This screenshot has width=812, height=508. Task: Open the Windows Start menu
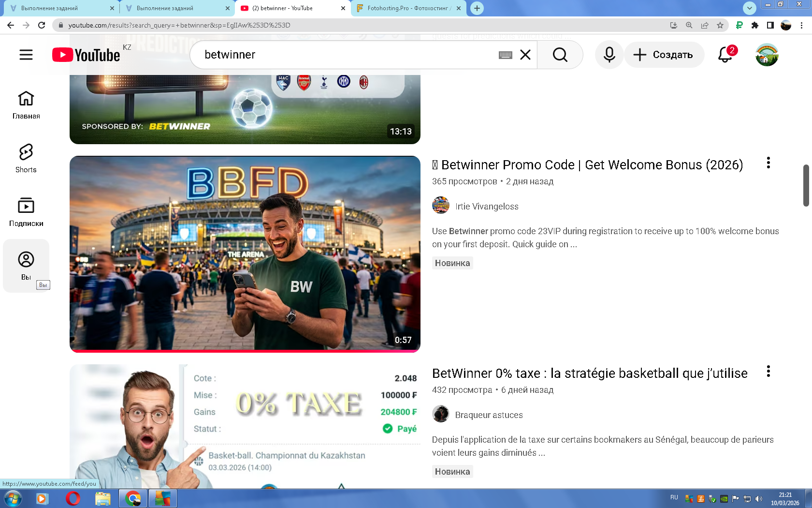point(12,498)
